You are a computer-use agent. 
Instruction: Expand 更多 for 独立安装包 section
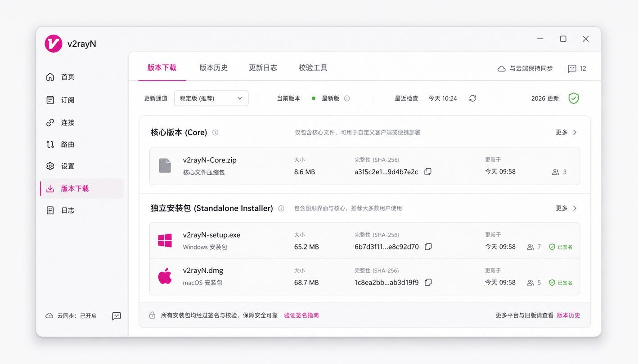pyautogui.click(x=566, y=209)
